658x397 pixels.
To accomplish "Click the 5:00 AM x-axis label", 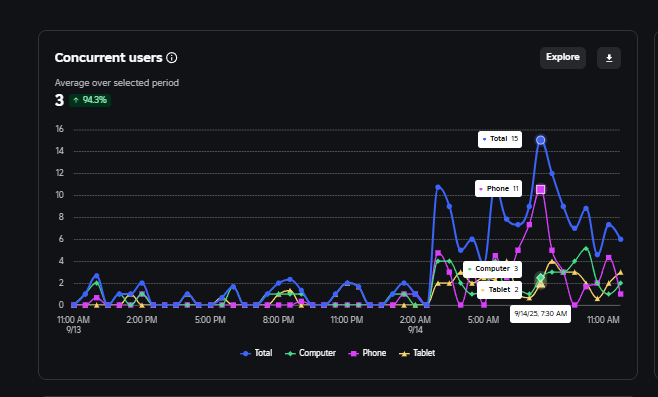I will [483, 320].
